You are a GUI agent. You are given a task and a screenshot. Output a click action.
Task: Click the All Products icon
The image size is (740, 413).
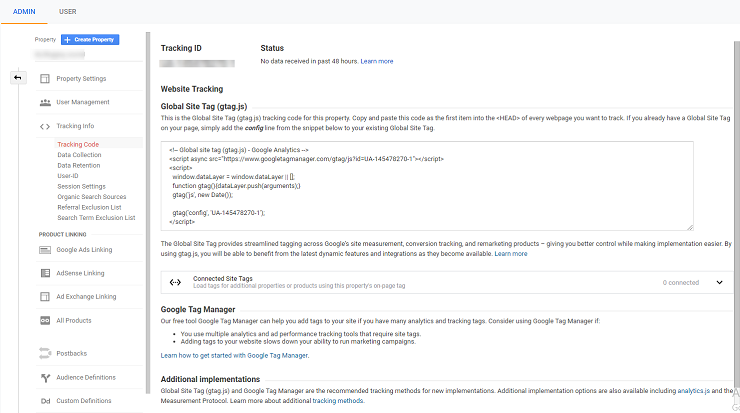(45, 320)
